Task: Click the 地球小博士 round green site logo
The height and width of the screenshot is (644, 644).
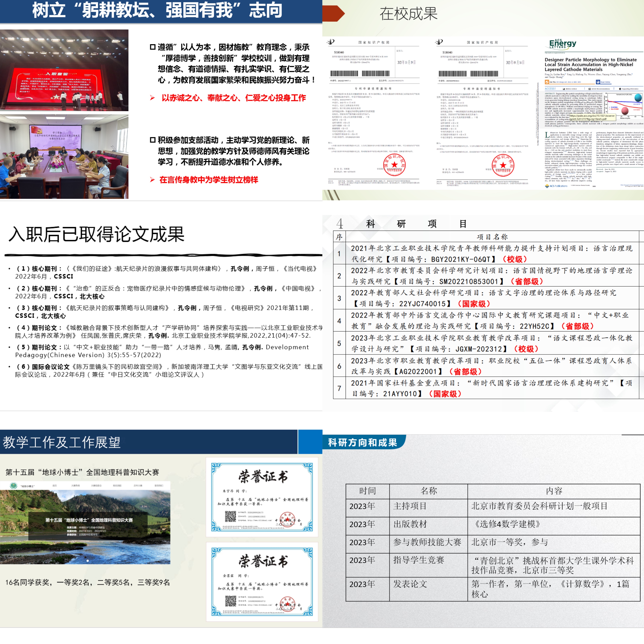Action: pos(13,486)
